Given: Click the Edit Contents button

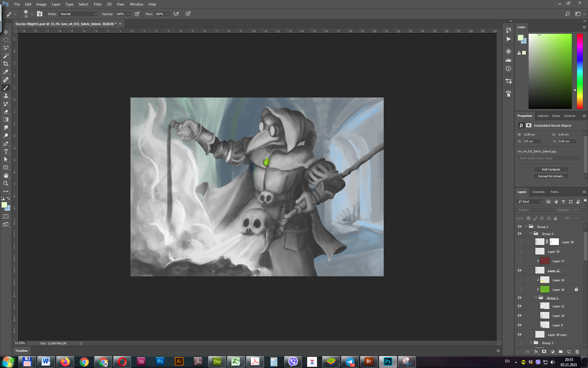Looking at the screenshot, I should click(551, 169).
